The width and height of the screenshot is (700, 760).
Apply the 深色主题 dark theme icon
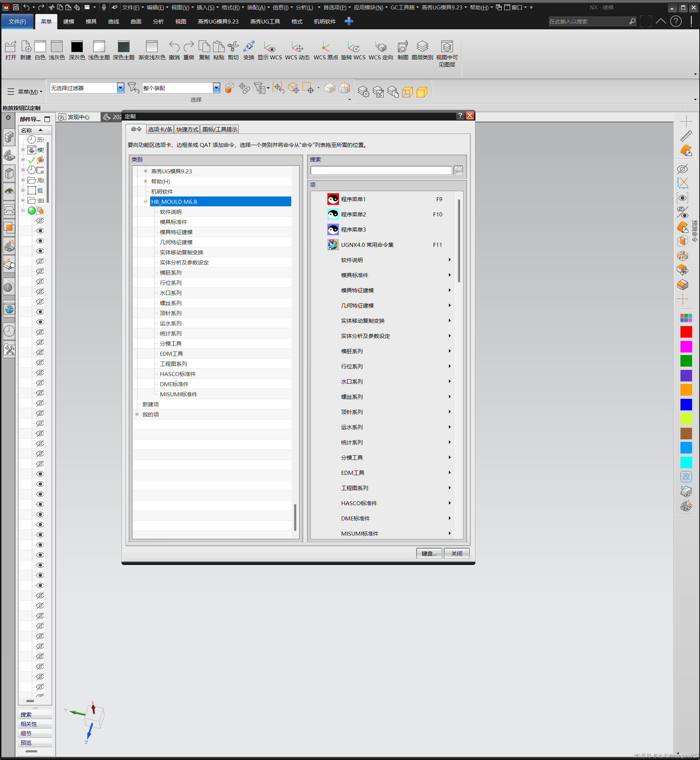(123, 47)
